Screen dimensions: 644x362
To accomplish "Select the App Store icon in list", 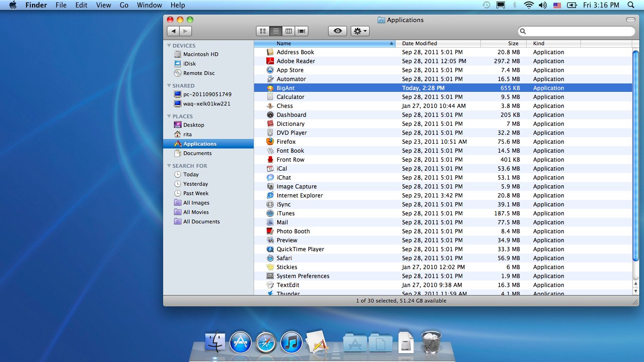I will (x=270, y=70).
